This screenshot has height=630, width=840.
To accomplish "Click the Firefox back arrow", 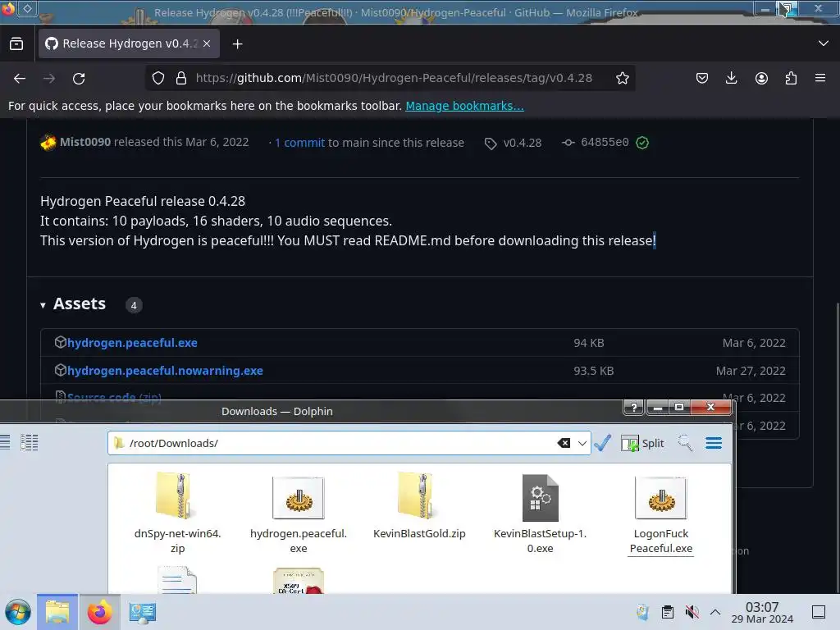I will point(20,78).
